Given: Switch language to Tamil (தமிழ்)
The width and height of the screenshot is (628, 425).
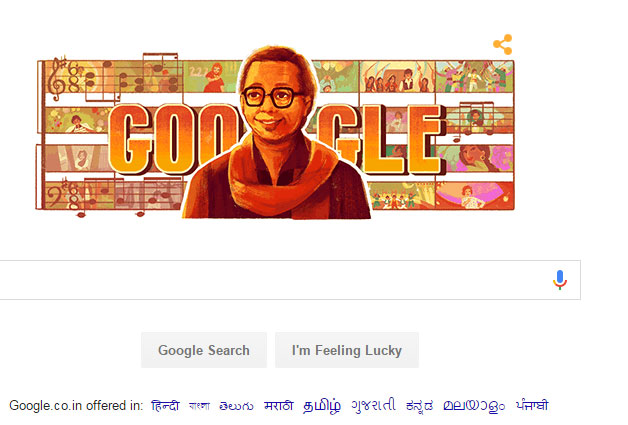Looking at the screenshot, I should tap(322, 406).
